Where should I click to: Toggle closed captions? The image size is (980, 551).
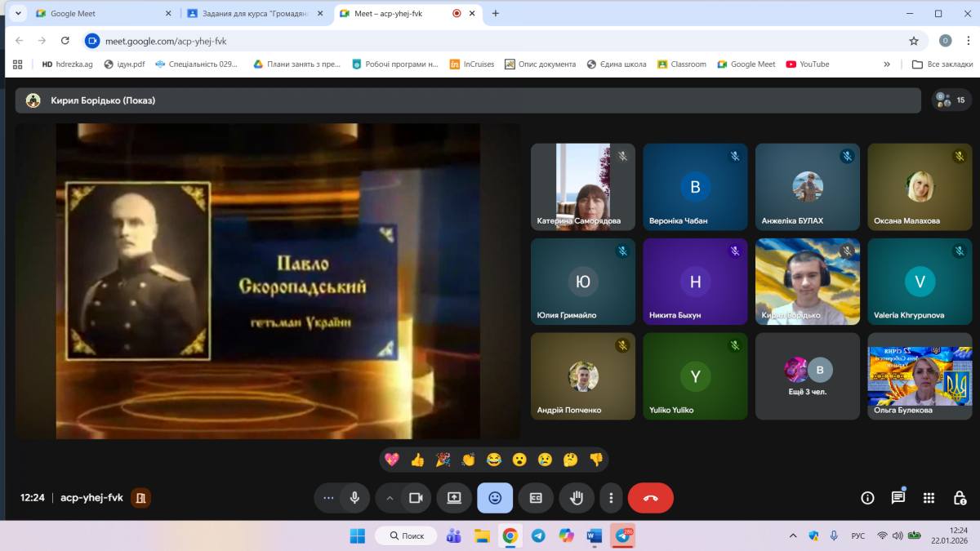536,498
